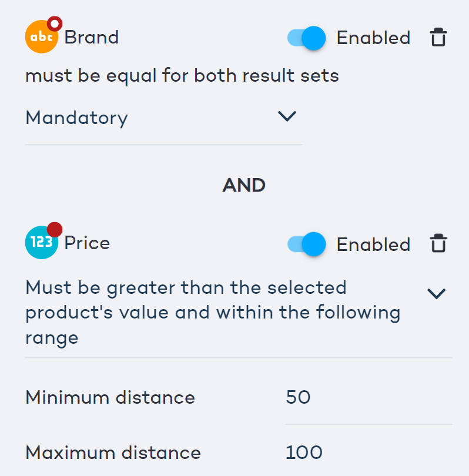Image resolution: width=469 pixels, height=476 pixels.
Task: Disable the Brand condition toggle
Action: pos(306,38)
